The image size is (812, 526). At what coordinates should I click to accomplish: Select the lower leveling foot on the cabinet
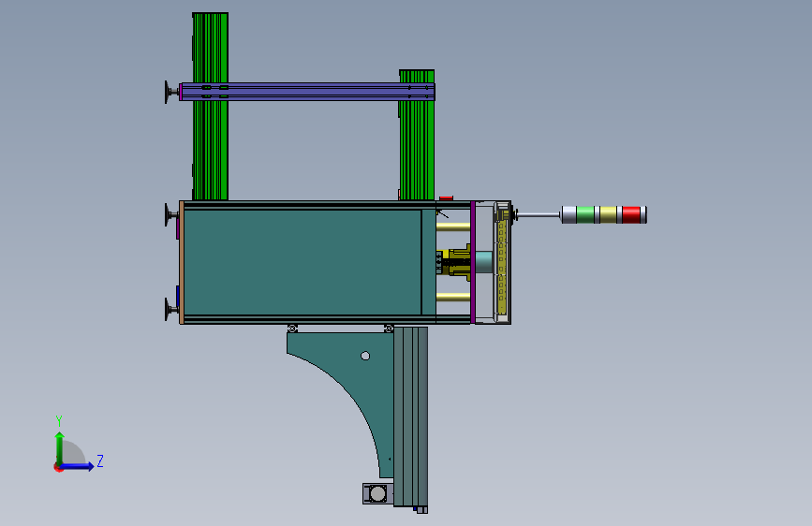pyautogui.click(x=171, y=310)
